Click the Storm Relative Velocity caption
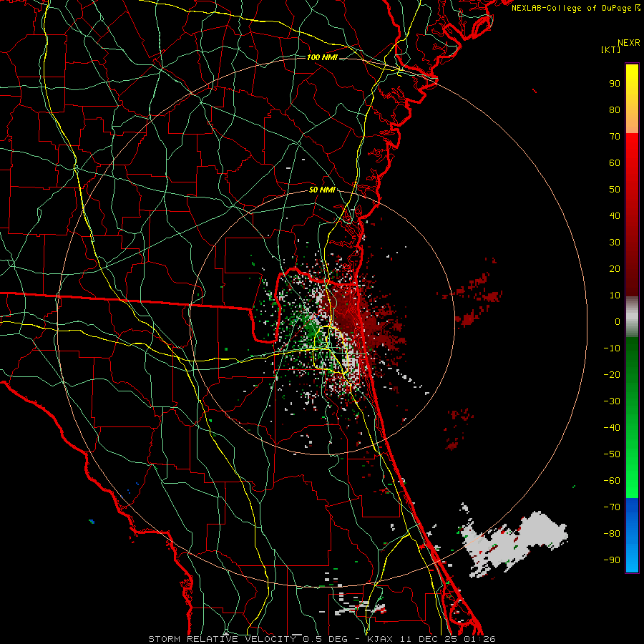The height and width of the screenshot is (644, 644). [x=321, y=639]
